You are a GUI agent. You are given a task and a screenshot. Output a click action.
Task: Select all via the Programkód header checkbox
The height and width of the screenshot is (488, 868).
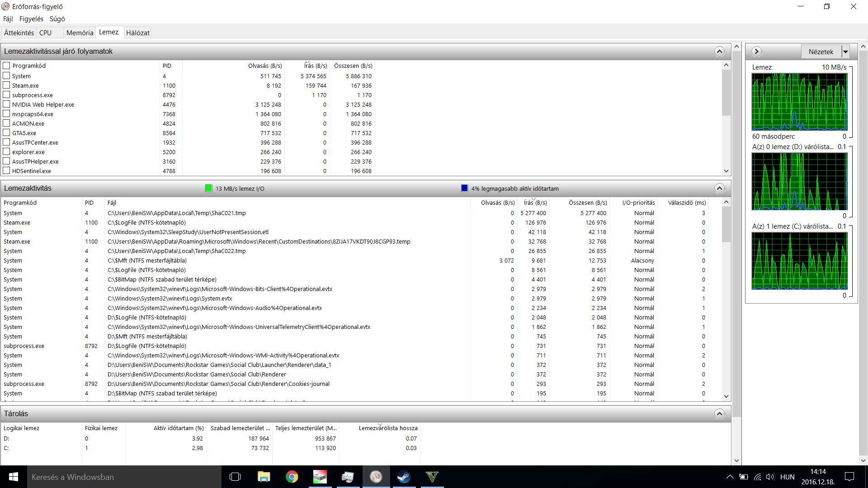(6, 66)
